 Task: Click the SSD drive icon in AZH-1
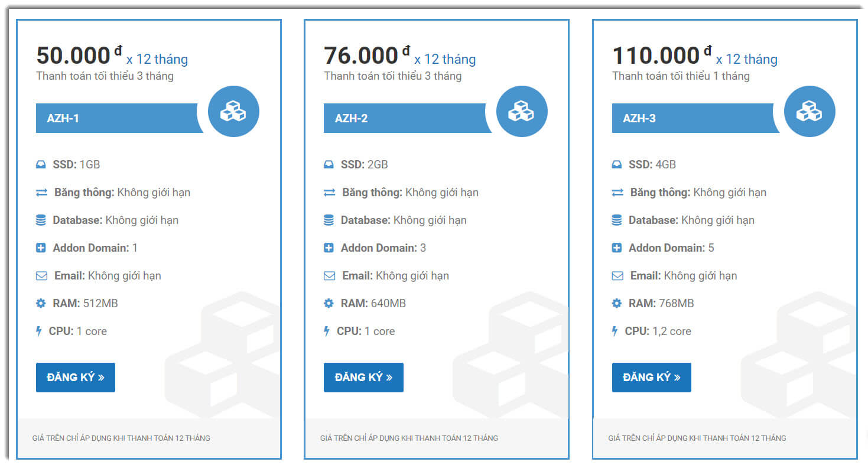point(41,165)
